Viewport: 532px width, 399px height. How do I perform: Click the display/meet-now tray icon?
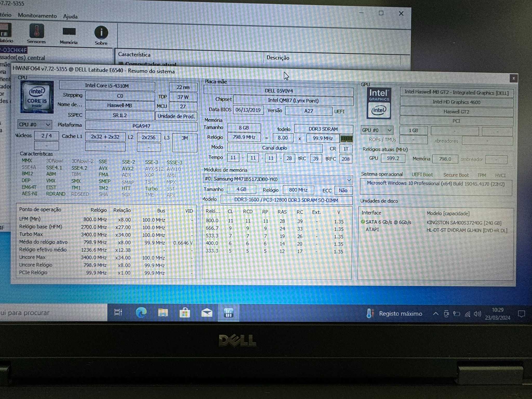pyautogui.click(x=446, y=314)
